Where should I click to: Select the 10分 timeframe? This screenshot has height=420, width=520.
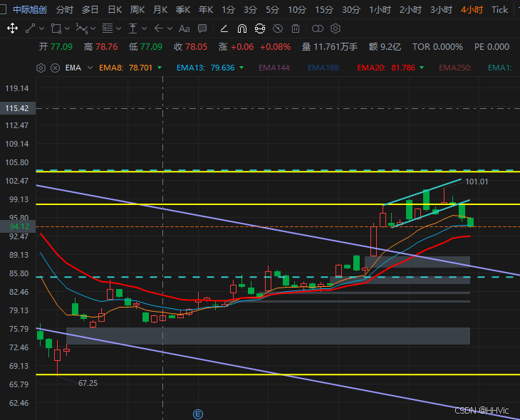[297, 10]
